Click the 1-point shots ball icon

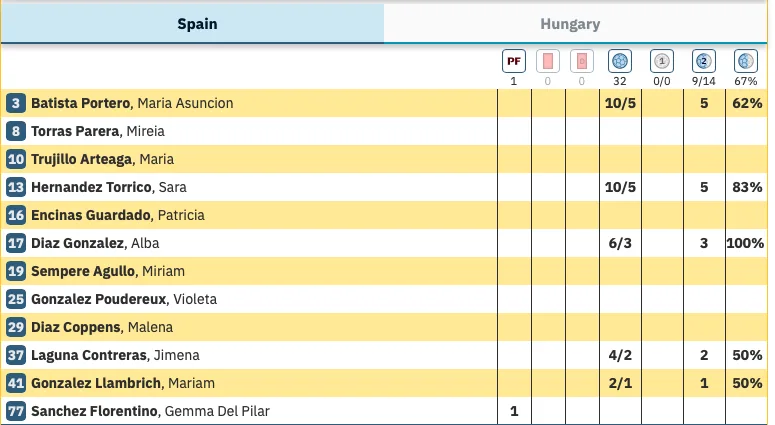point(661,61)
